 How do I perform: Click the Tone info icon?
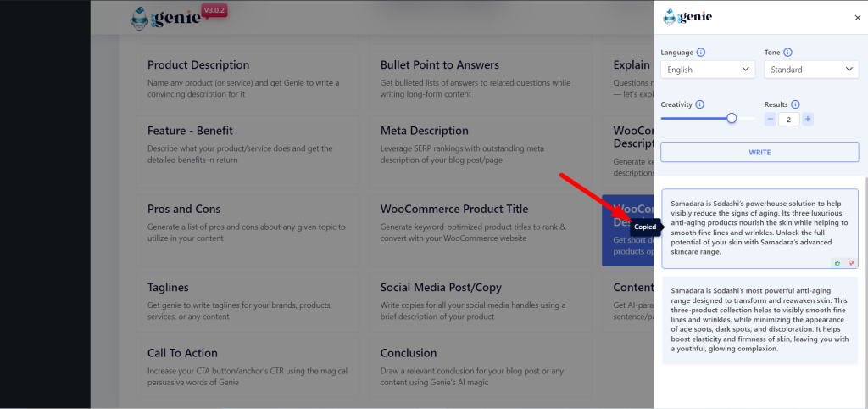click(x=787, y=53)
